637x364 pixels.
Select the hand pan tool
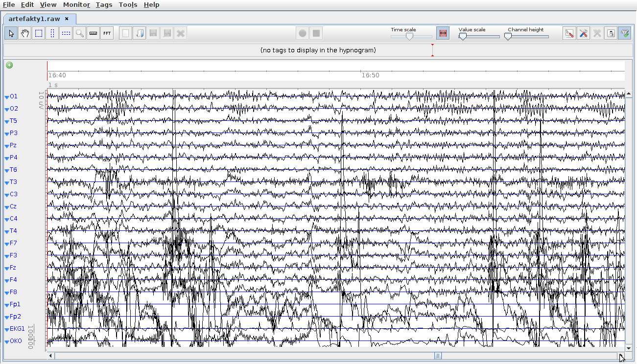click(x=25, y=33)
